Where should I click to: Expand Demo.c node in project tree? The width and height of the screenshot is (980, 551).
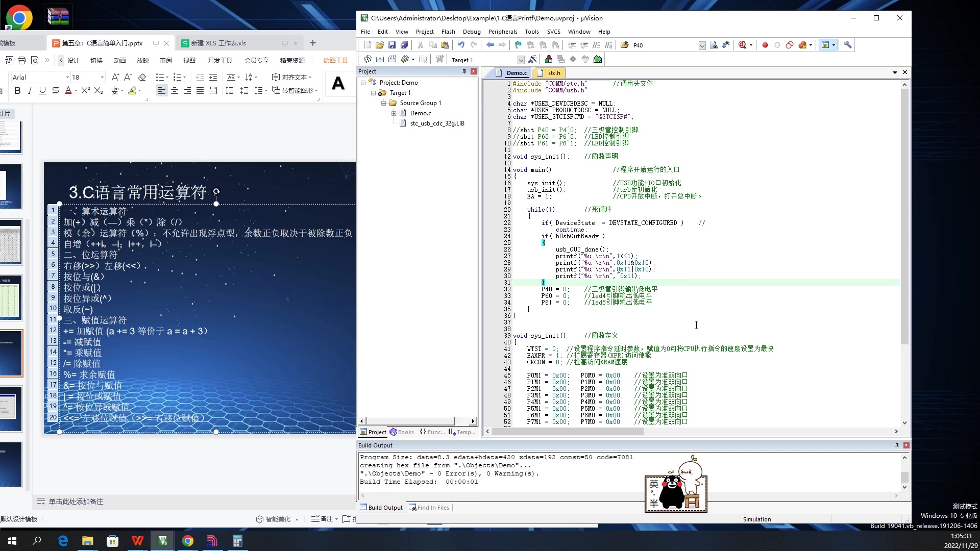click(x=394, y=113)
